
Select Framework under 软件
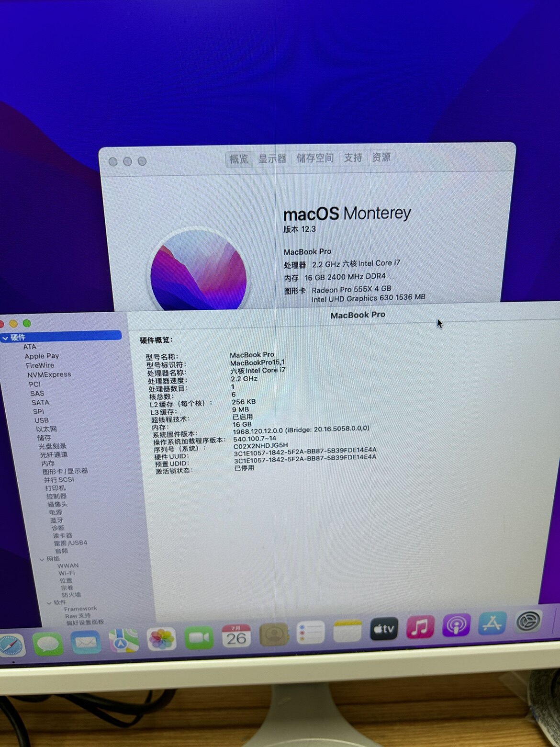point(80,609)
